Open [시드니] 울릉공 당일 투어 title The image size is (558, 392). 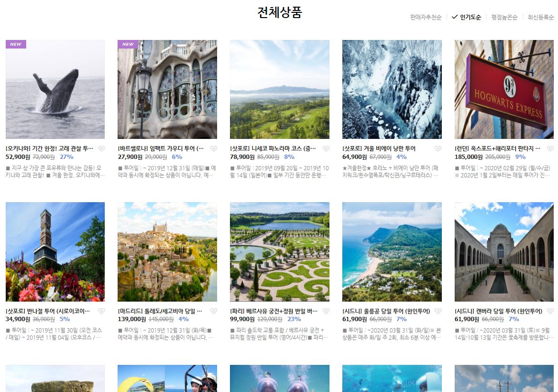386,311
